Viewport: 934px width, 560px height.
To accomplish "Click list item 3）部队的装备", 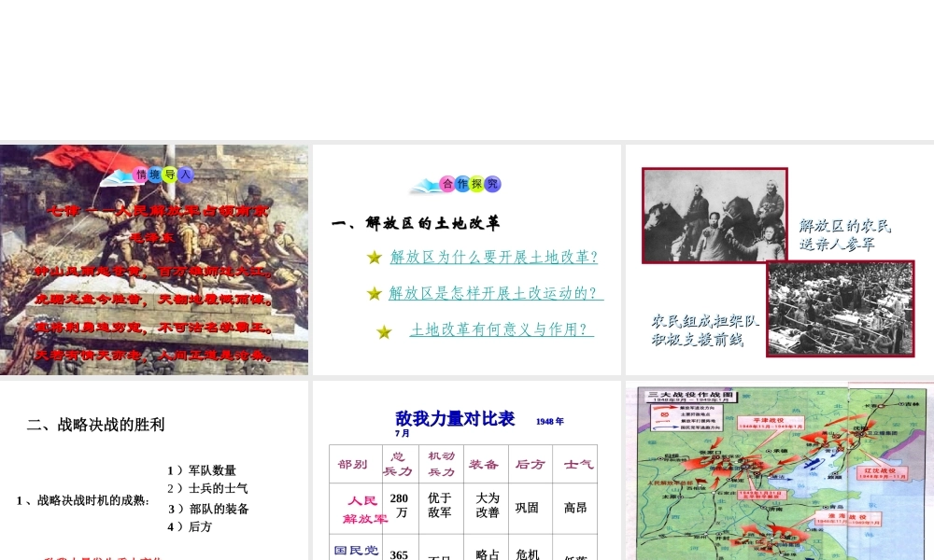I will [208, 509].
